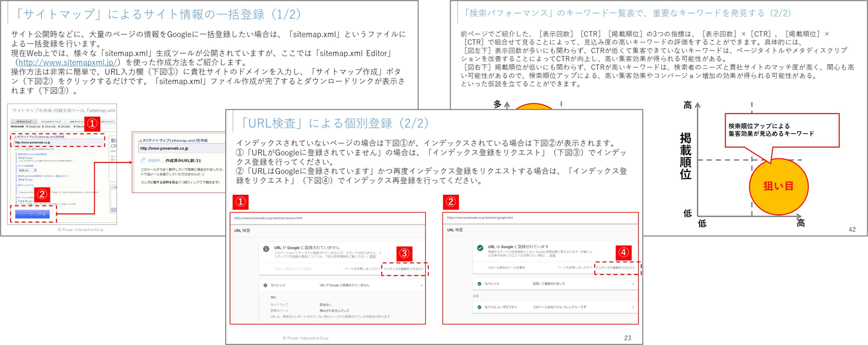Click インデックス登録をリクエスト marked with ③
The image size is (868, 345).
tap(403, 269)
